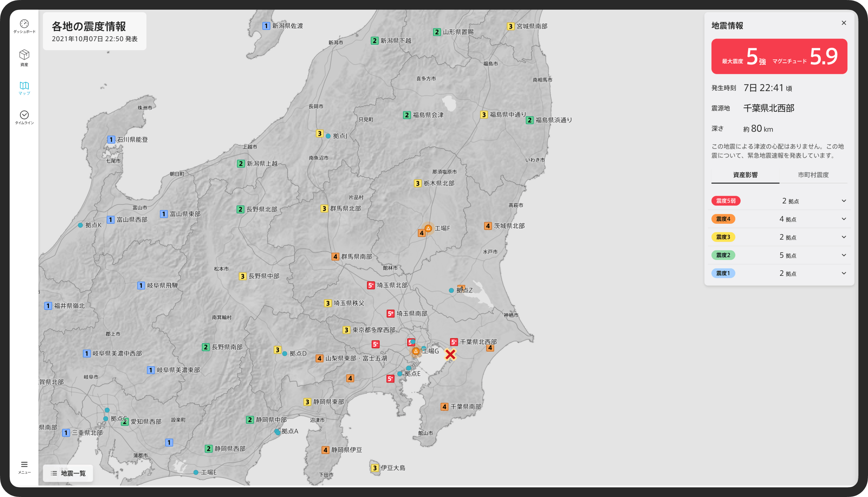Screen dimensions: 868x497
Task: Click the red X epicenter marker
Action: (450, 355)
